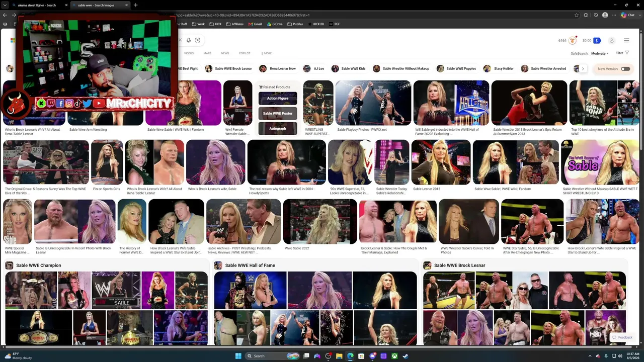
Task: Open Microsoft Store from the taskbar
Action: tap(361, 356)
